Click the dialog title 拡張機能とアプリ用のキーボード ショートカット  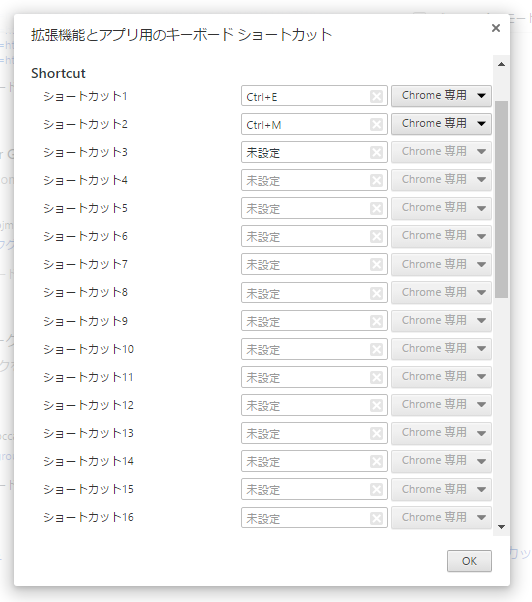tap(181, 35)
